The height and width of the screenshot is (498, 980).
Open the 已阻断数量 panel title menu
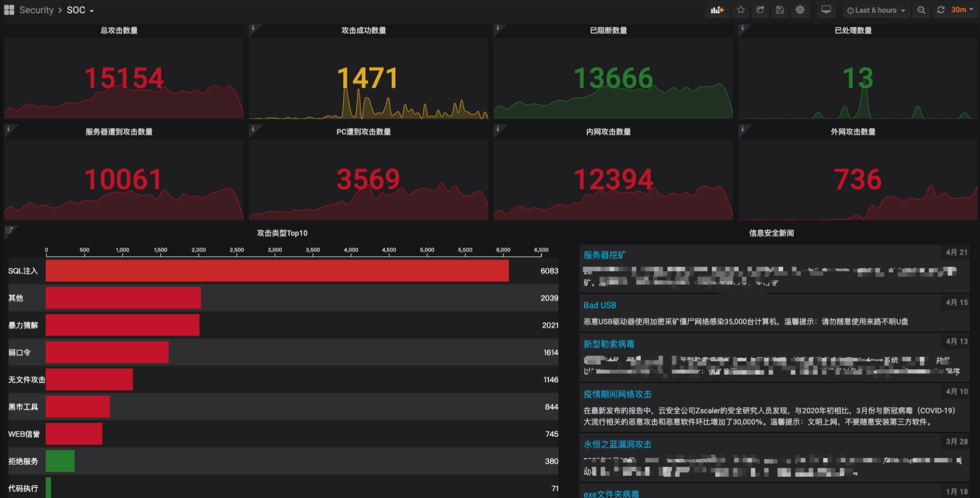pyautogui.click(x=608, y=31)
